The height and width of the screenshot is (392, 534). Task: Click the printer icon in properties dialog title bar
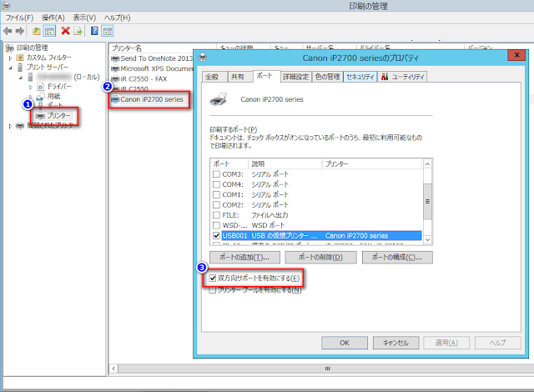pos(203,57)
